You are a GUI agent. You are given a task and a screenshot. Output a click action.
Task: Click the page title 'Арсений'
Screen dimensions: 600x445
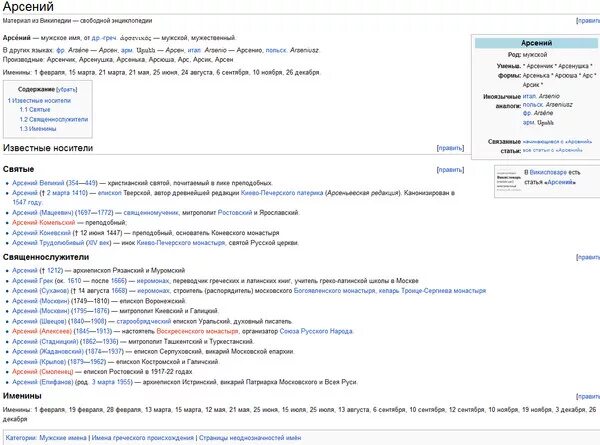[28, 7]
